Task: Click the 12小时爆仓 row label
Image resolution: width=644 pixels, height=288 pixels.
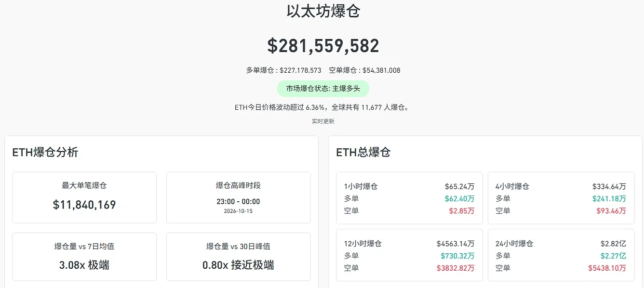Action: 362,244
